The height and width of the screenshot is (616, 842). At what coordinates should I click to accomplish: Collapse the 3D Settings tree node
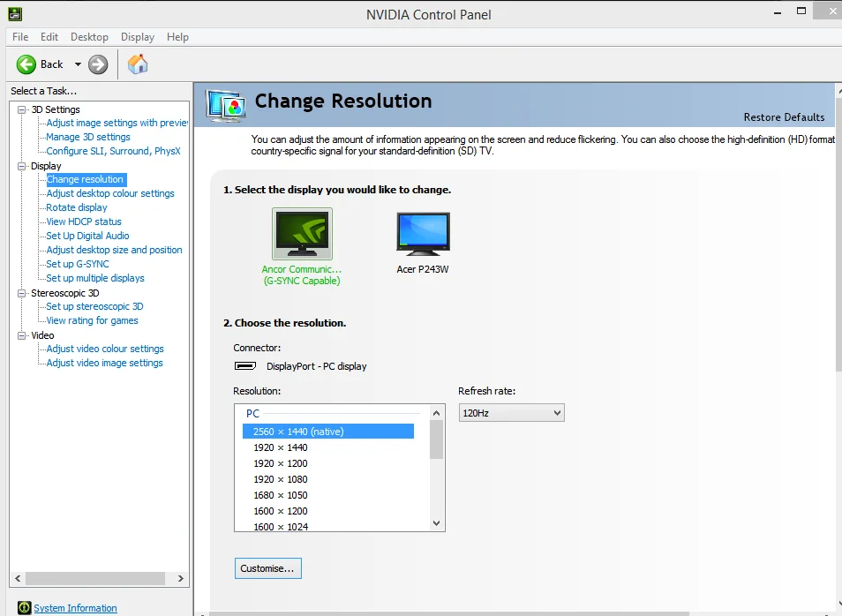pos(21,109)
